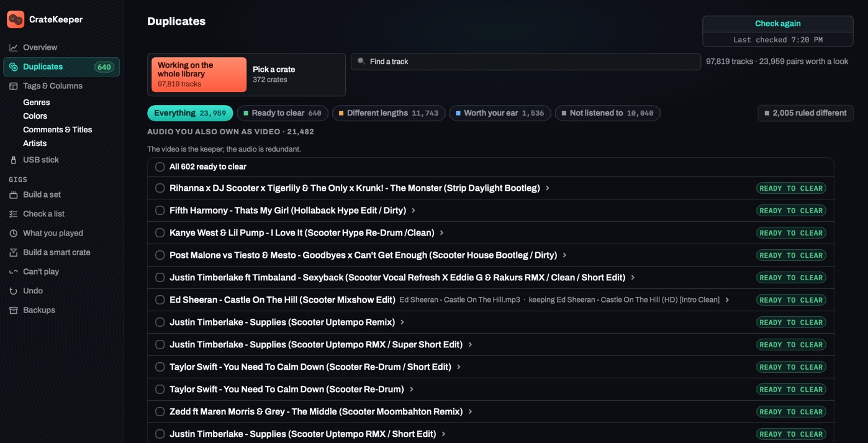This screenshot has width=868, height=443.
Task: Expand Fifth Harmony Thats My Girl chevron
Action: [x=414, y=211]
